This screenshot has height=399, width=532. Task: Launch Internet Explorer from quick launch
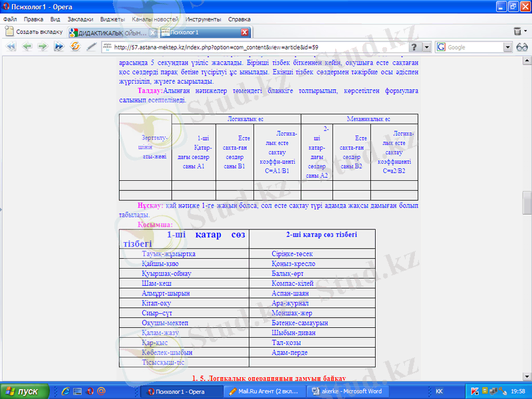pos(66,391)
